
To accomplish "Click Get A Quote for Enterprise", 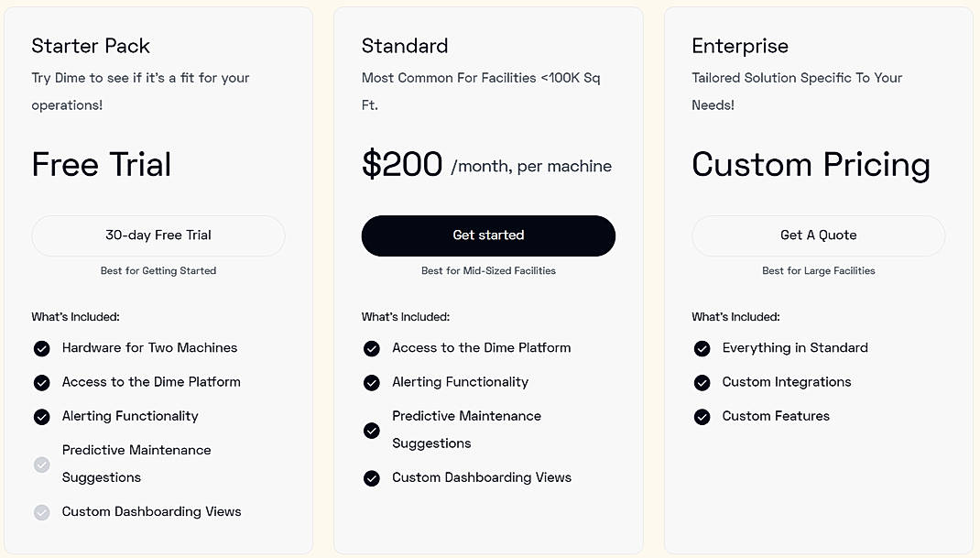I will pos(818,235).
